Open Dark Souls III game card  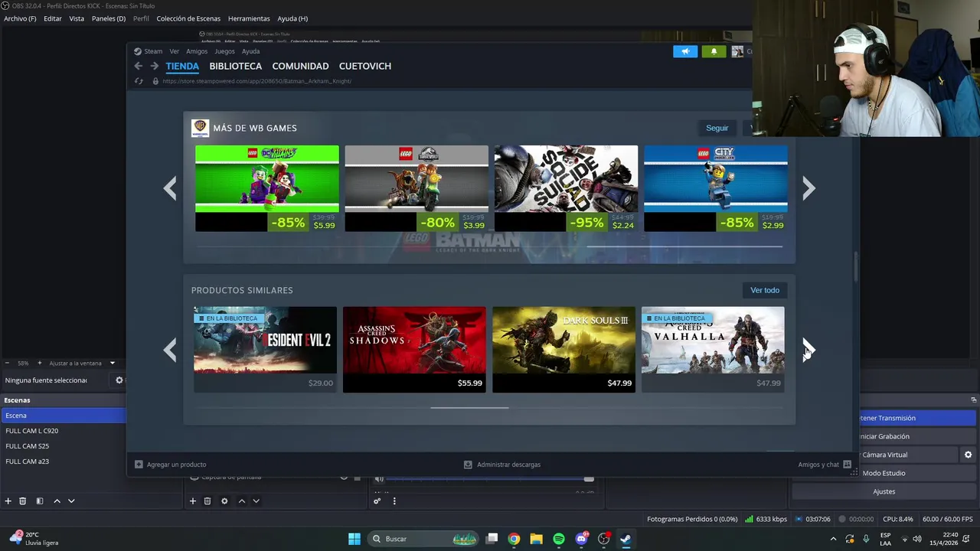[x=563, y=350]
